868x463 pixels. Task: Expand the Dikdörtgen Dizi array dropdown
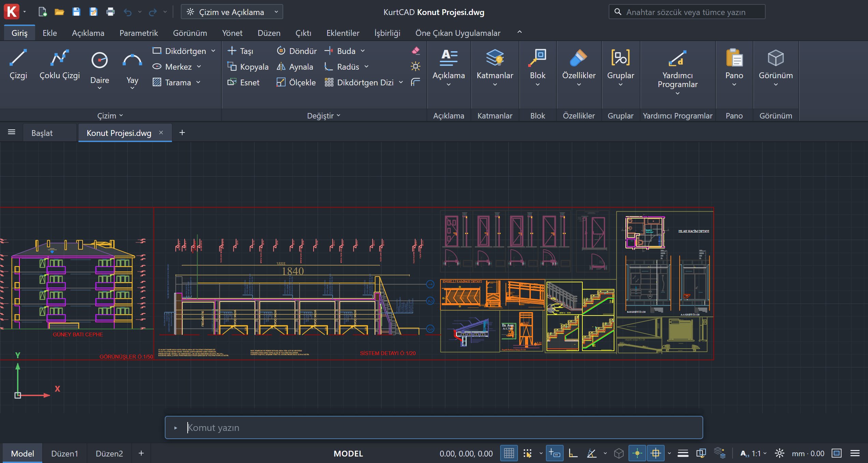click(x=401, y=82)
